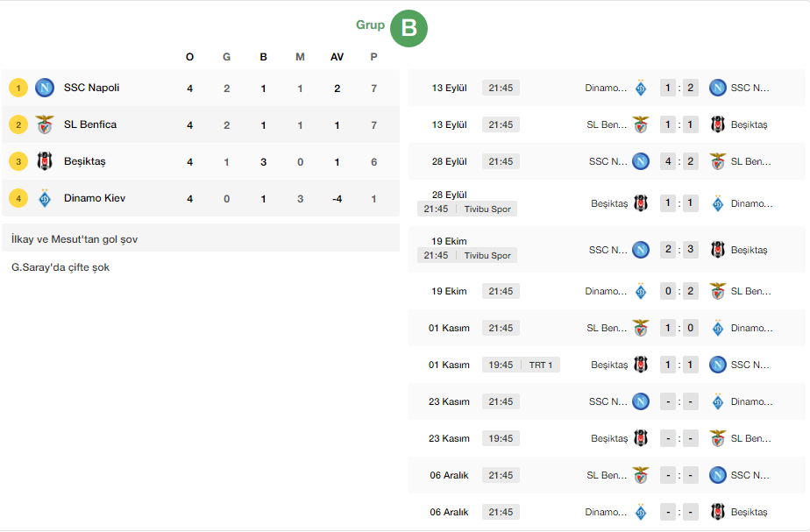Click the yellow rank 1 badge
The width and height of the screenshot is (810, 532).
[x=18, y=88]
